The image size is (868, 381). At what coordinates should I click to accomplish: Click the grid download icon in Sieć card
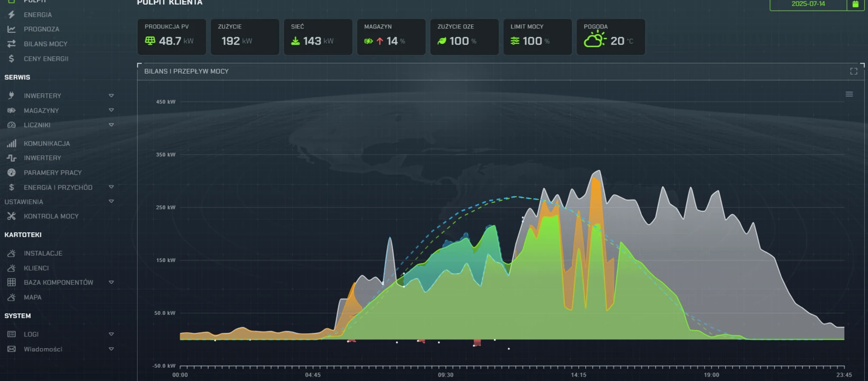[x=295, y=41]
